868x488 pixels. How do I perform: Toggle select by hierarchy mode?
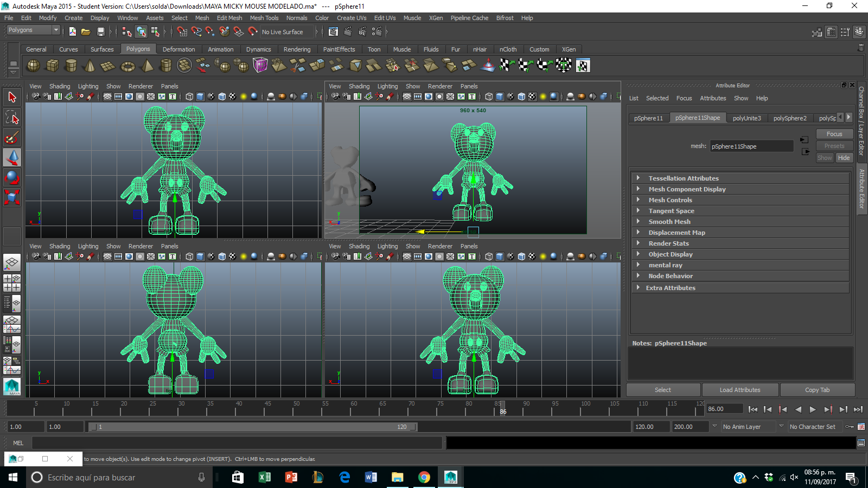(x=127, y=32)
